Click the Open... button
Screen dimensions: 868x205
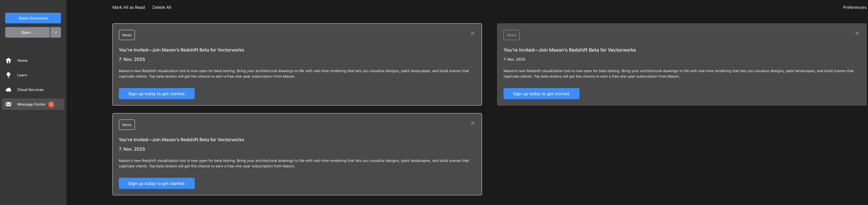(x=27, y=32)
